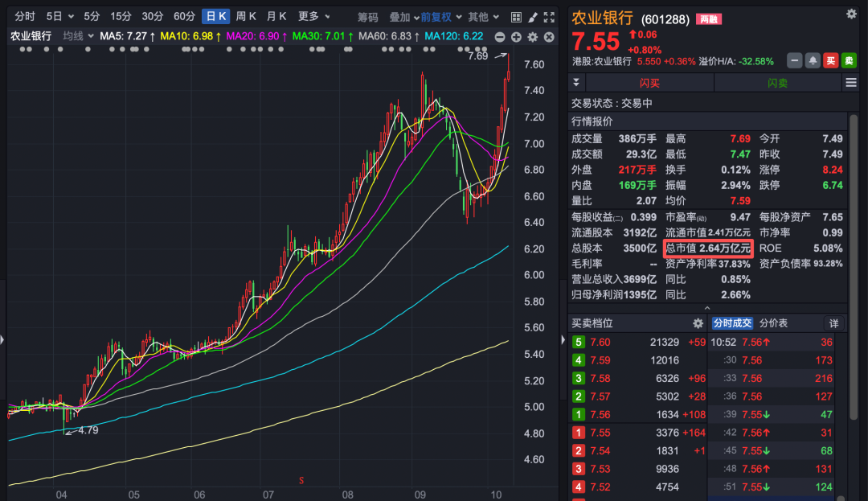This screenshot has height=501, width=868.
Task: Select the drawing/annotation brush icon
Action: (532, 17)
